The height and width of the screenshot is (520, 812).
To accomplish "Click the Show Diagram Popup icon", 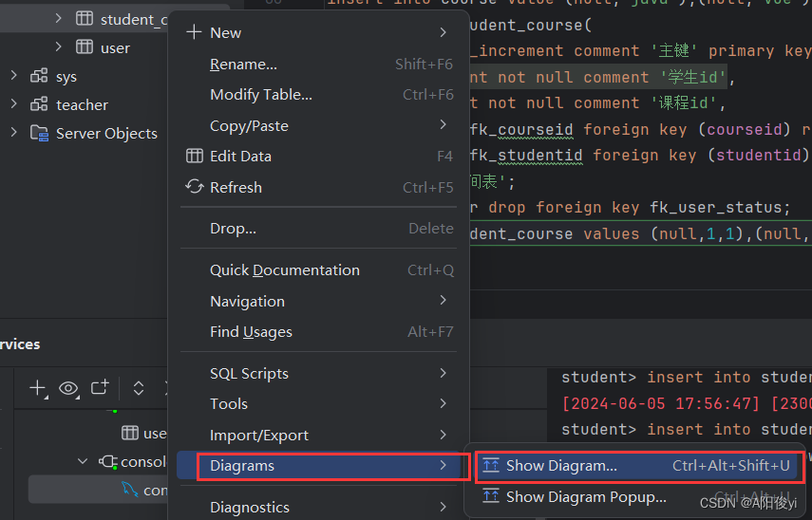I will coord(490,496).
